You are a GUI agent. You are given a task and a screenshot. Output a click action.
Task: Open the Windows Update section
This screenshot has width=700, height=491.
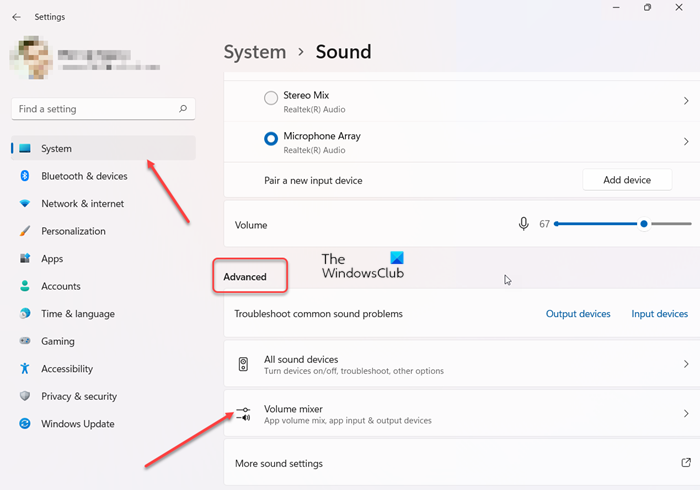pos(77,424)
